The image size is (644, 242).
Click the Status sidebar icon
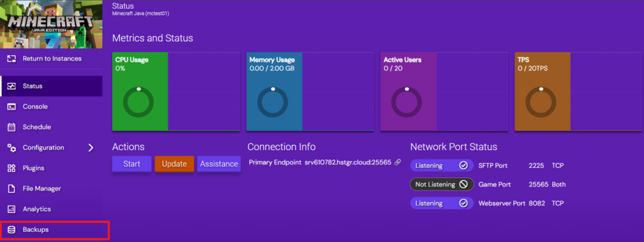tap(11, 86)
